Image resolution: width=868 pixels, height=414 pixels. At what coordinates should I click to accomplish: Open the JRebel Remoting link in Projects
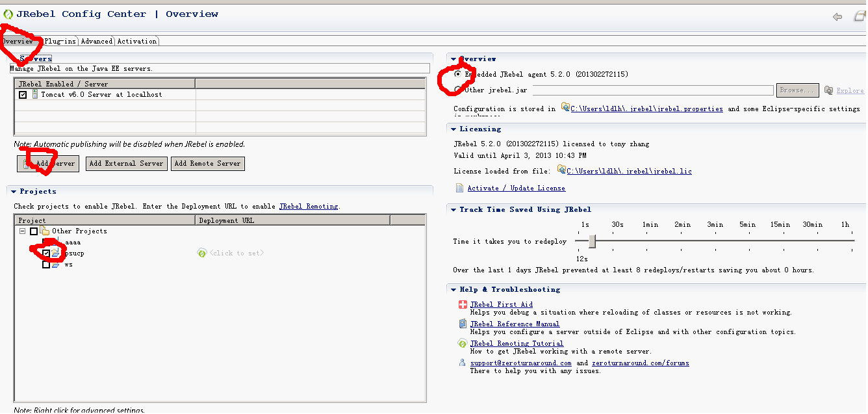[x=309, y=206]
